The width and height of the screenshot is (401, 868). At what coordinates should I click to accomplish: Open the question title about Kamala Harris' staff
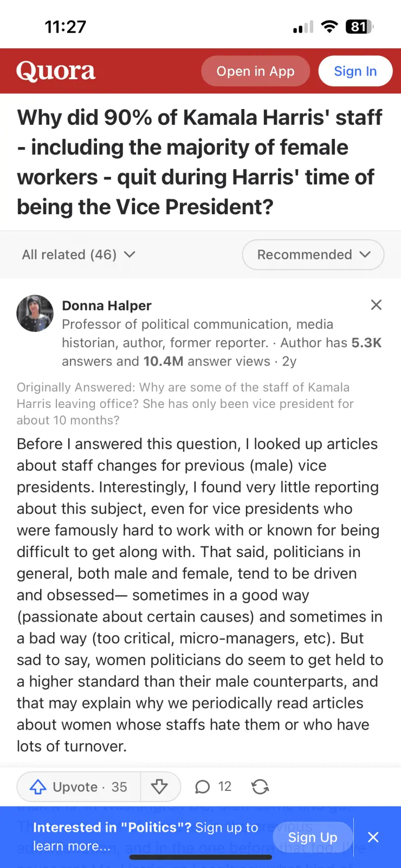(x=200, y=162)
